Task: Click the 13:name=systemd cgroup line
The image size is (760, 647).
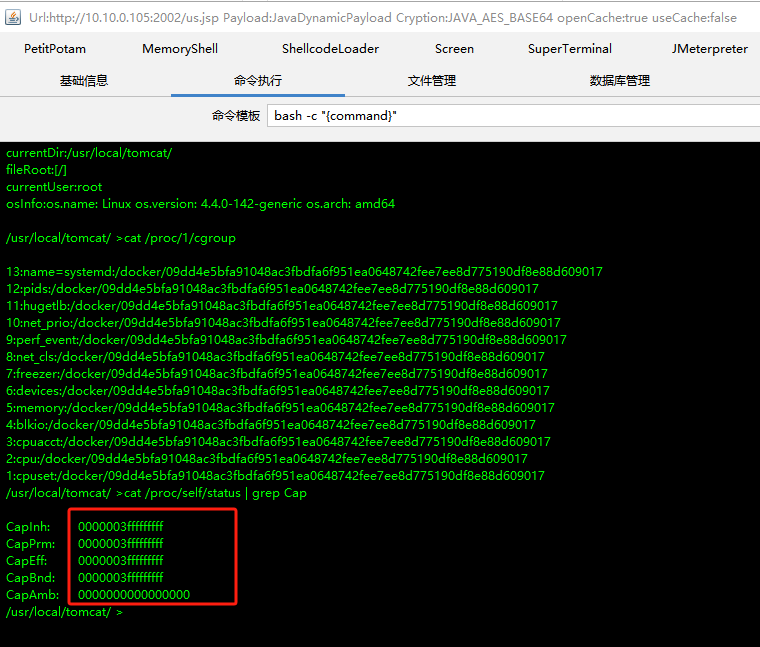Action: click(x=304, y=272)
